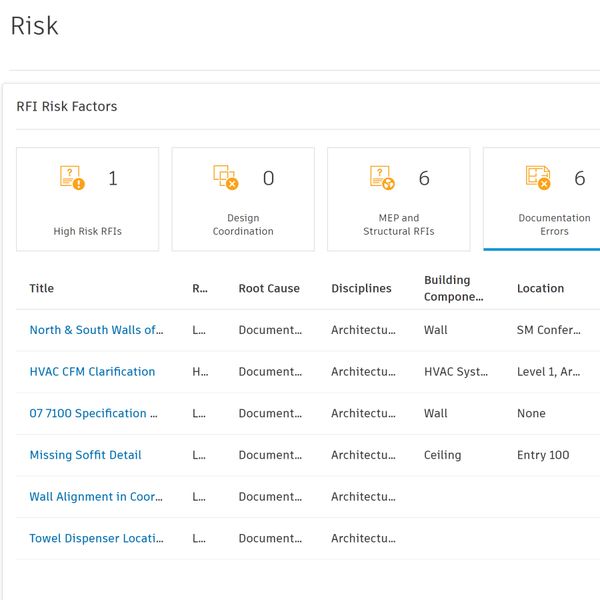Click the Documentation Errors icon
Viewport: 600px width, 600px height.
click(x=538, y=178)
